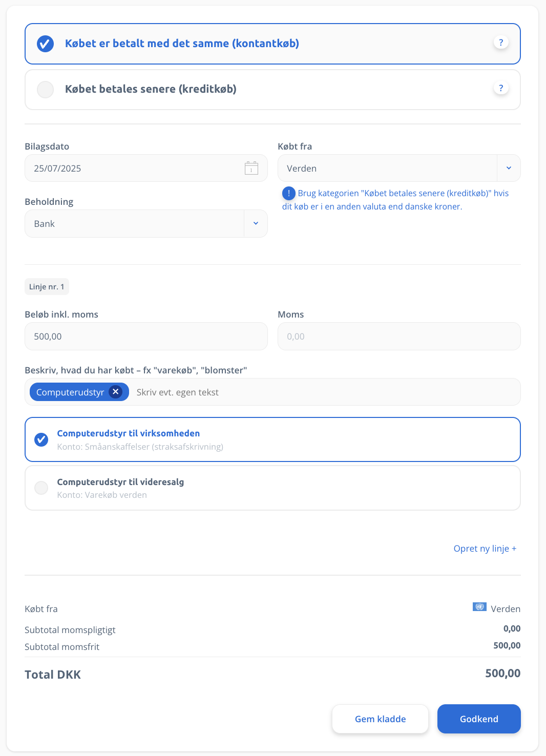Image resolution: width=546 pixels, height=756 pixels.
Task: Open calendar picker for Bilagsdato
Action: [x=251, y=168]
